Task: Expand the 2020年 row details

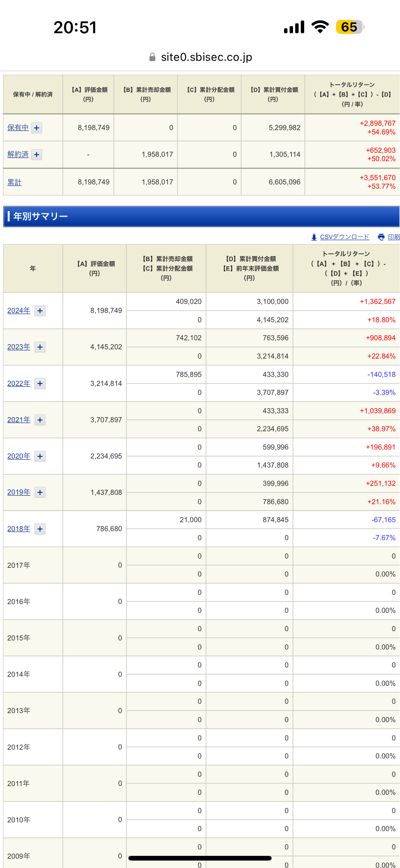Action: pyautogui.click(x=40, y=456)
